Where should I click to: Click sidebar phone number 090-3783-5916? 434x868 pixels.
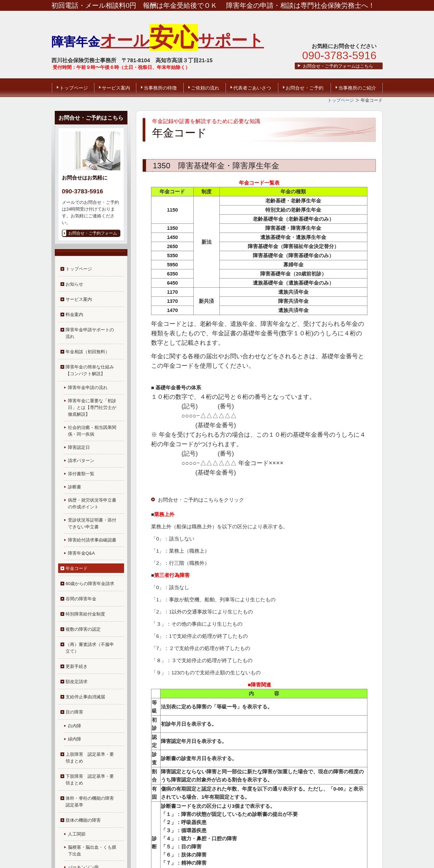tap(82, 191)
